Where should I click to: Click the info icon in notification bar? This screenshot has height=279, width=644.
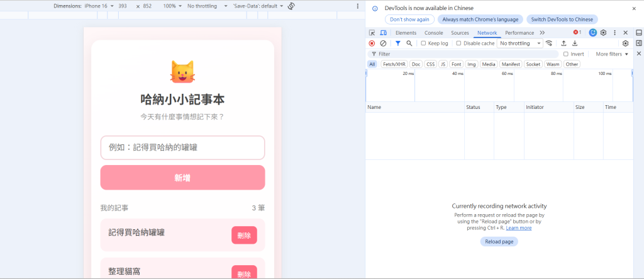(375, 8)
